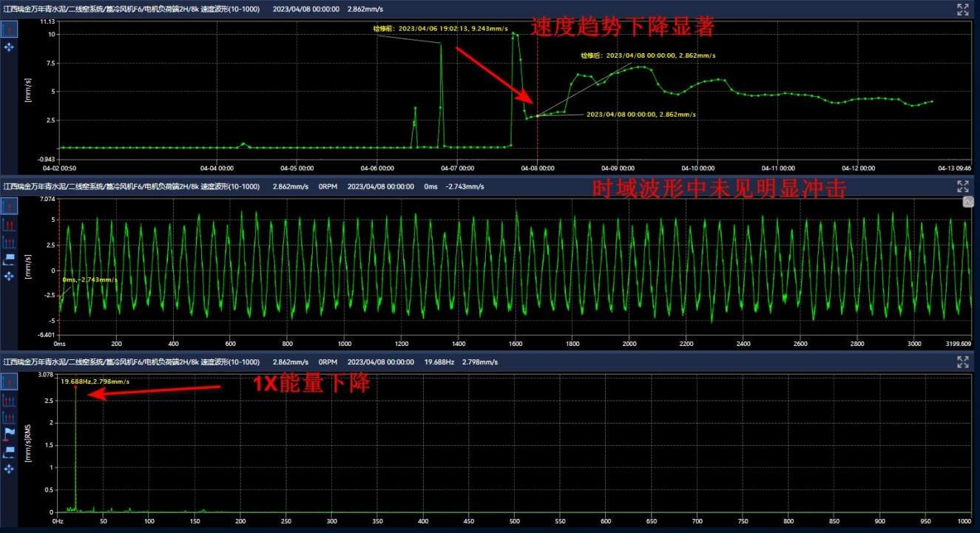The image size is (980, 533).
Task: Activate pan/move tool in waveform panel
Action: pos(10,276)
